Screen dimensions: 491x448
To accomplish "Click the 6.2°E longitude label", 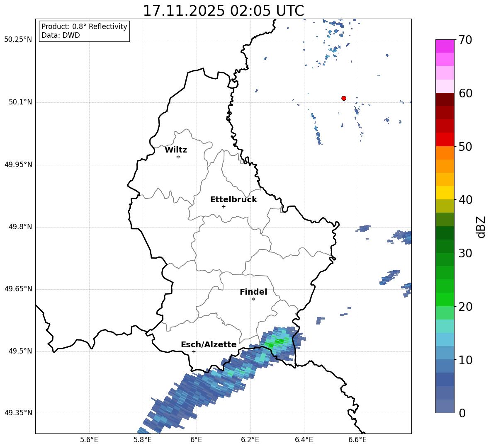I will click(250, 440).
